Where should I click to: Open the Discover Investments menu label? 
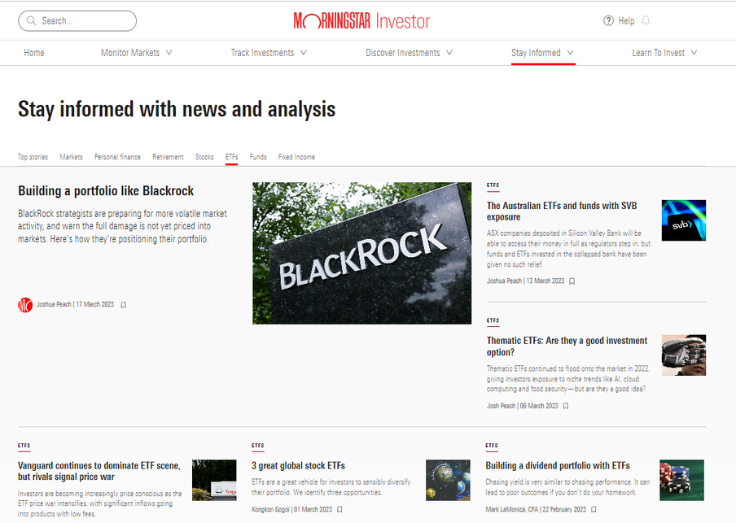(x=403, y=53)
